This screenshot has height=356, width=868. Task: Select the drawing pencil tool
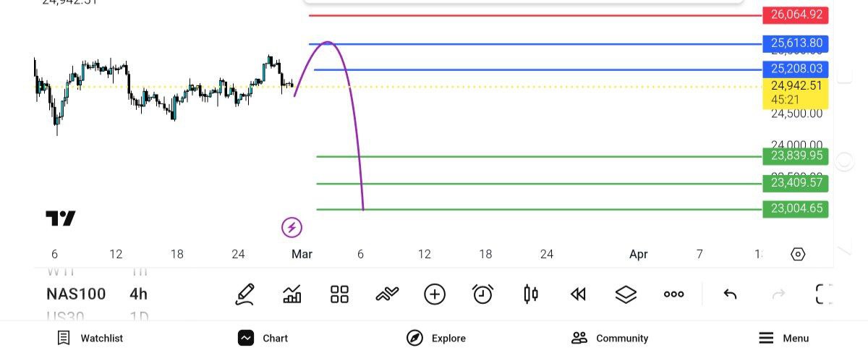click(245, 294)
